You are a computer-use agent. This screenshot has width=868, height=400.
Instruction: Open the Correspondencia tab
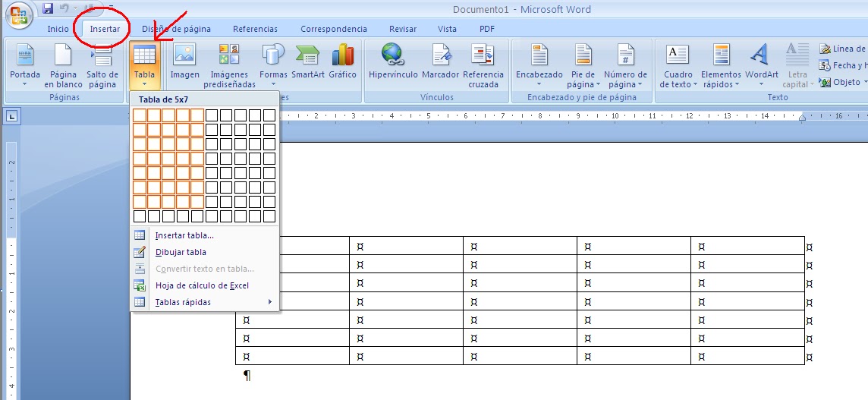334,29
